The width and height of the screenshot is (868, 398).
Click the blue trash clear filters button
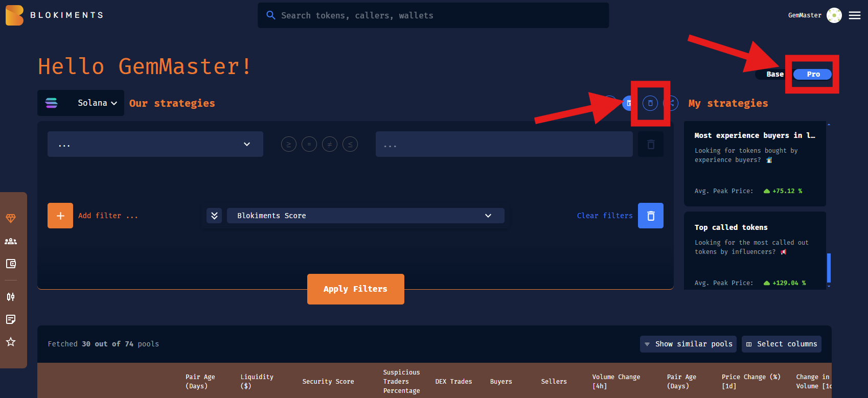click(650, 216)
